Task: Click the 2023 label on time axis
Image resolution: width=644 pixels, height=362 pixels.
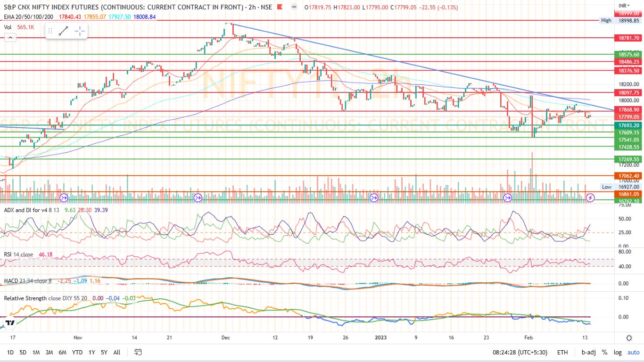Action: coord(380,337)
